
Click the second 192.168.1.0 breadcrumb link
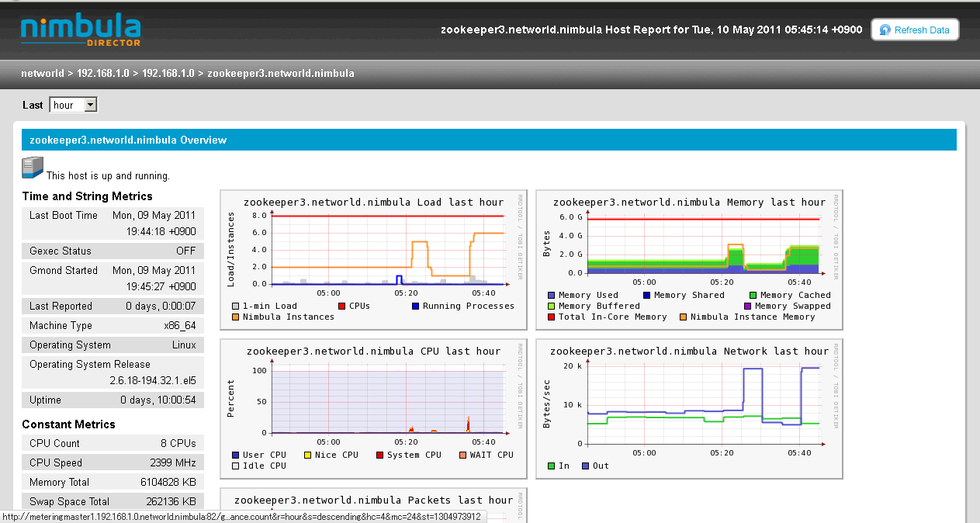pyautogui.click(x=168, y=74)
